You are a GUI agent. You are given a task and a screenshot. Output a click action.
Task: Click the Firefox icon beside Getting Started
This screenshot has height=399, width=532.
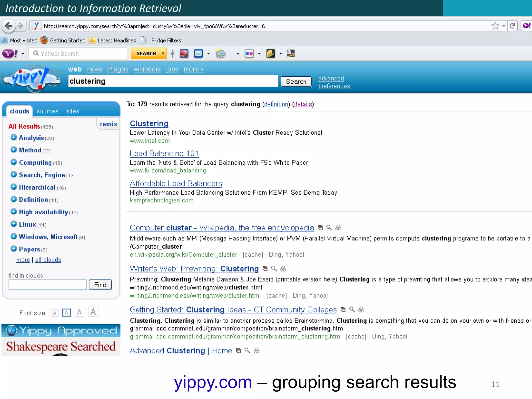[x=44, y=40]
